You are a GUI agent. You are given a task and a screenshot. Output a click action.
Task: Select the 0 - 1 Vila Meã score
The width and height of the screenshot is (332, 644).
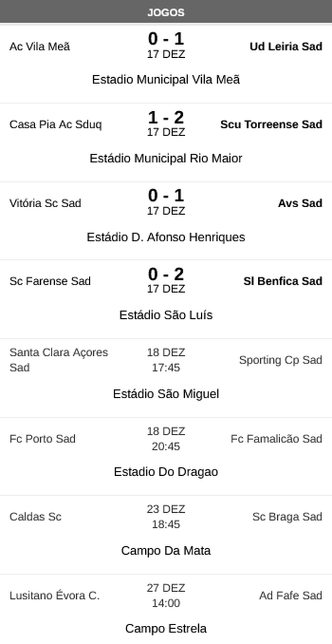coord(166,39)
